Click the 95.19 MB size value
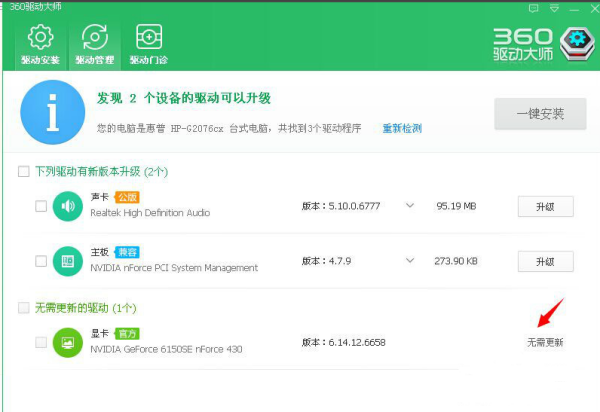The width and height of the screenshot is (600, 412). click(456, 206)
